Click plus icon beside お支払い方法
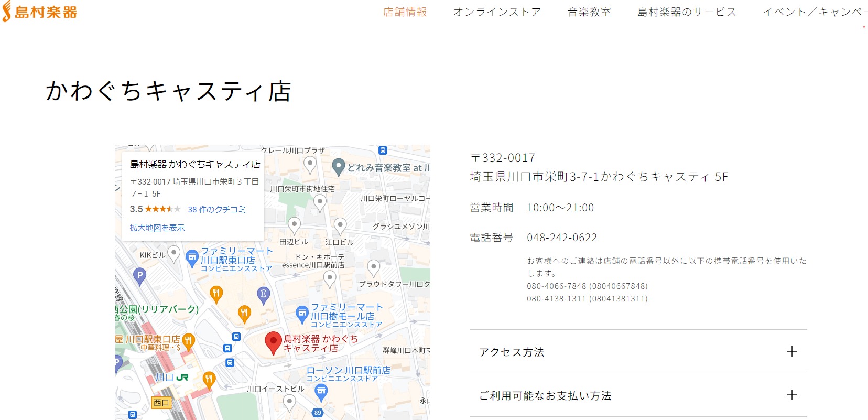The width and height of the screenshot is (868, 420). pos(792,395)
